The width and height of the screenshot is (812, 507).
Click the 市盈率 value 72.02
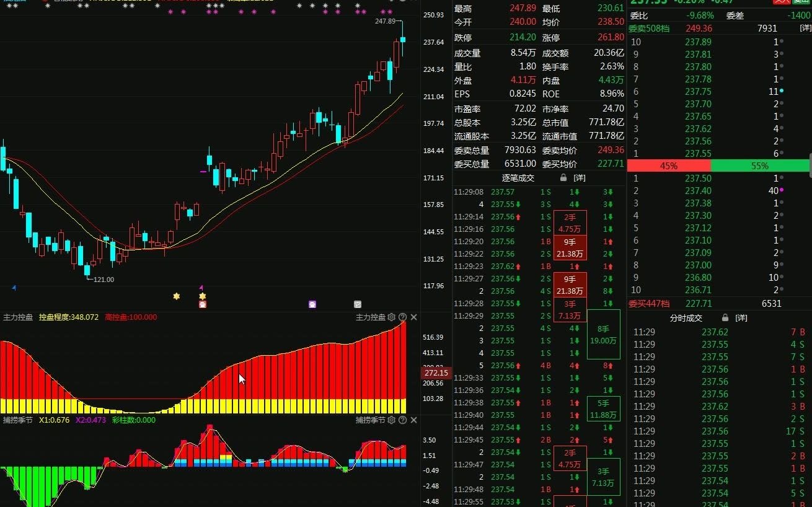(525, 108)
